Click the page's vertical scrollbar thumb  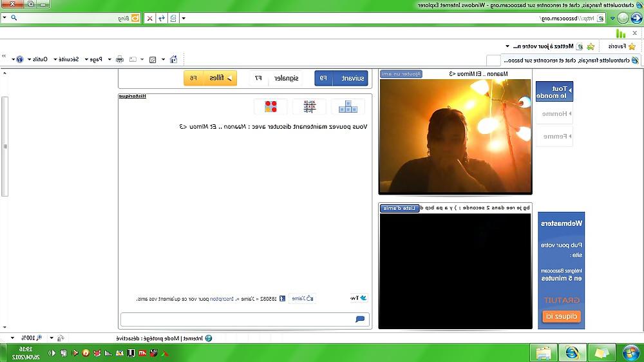pos(5,147)
